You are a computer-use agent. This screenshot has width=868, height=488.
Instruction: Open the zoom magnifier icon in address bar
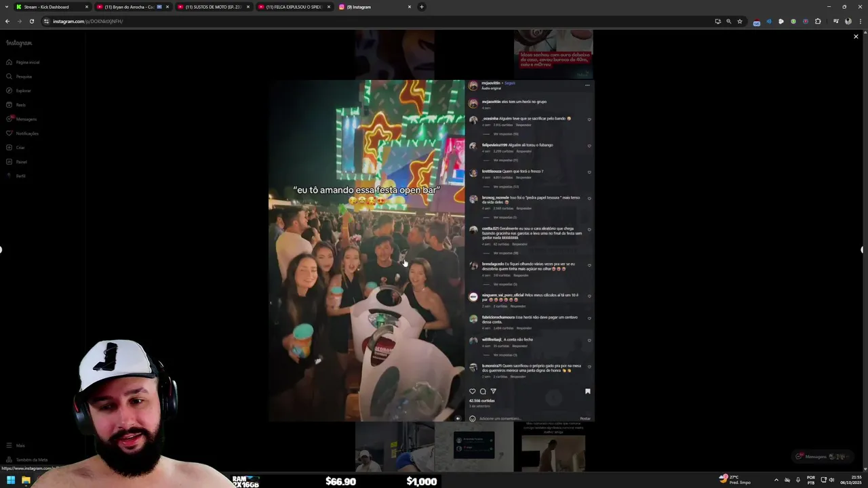tap(729, 21)
